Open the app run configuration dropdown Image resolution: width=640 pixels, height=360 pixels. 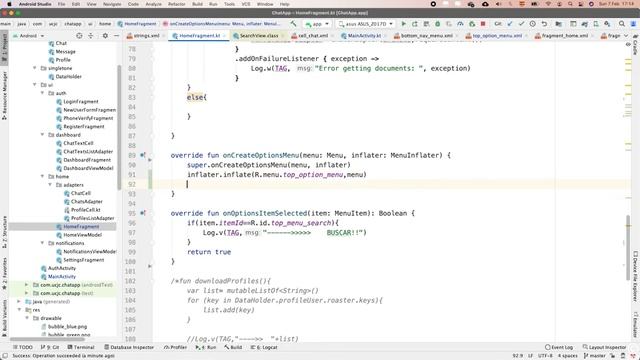tap(317, 24)
